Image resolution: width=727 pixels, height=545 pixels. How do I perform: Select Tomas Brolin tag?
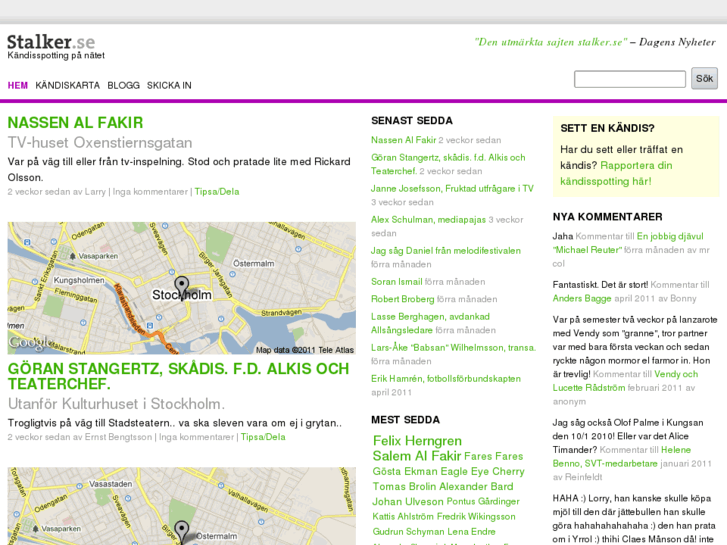[x=405, y=487]
